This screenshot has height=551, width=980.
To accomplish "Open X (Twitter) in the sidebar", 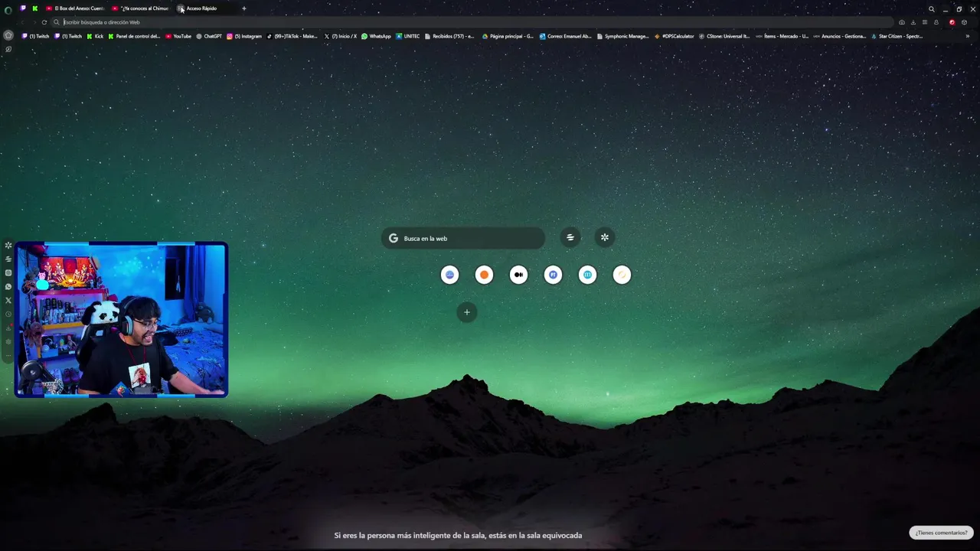I will point(8,301).
